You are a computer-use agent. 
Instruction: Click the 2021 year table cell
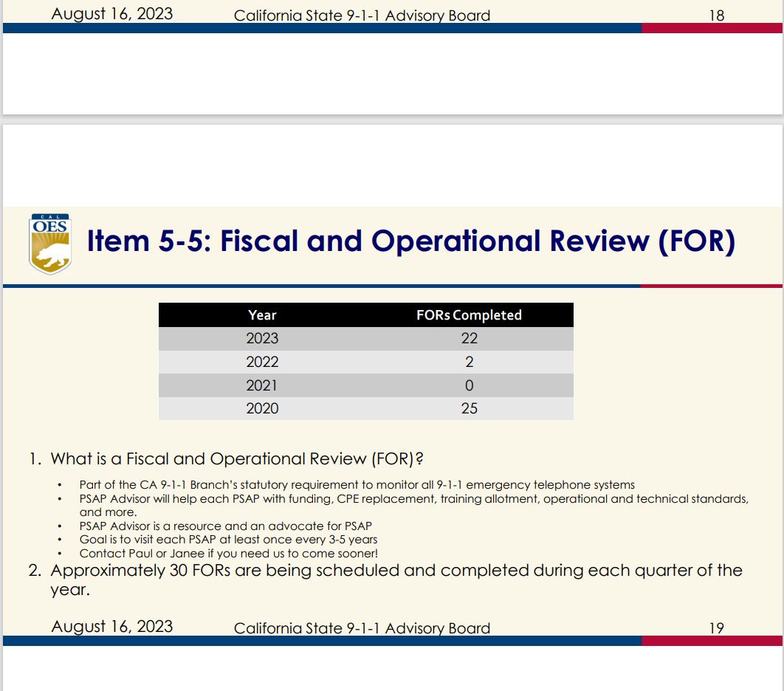click(x=262, y=385)
